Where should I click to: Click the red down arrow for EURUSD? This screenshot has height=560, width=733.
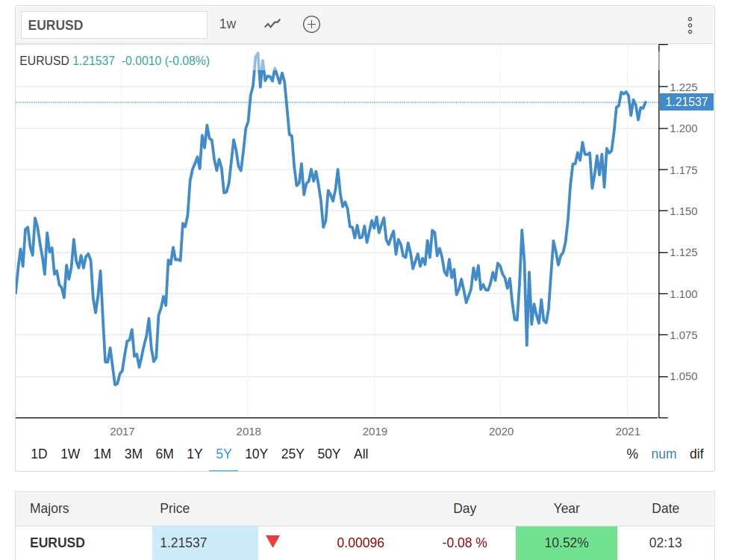click(272, 542)
